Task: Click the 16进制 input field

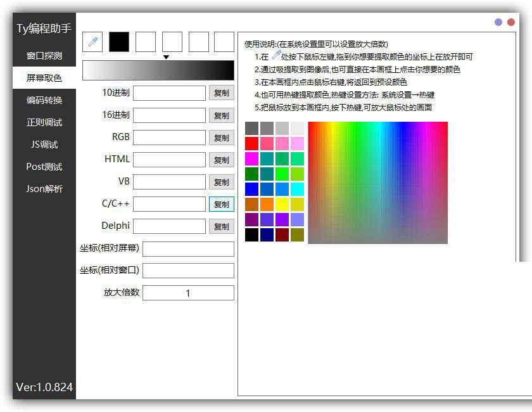Action: coord(169,115)
